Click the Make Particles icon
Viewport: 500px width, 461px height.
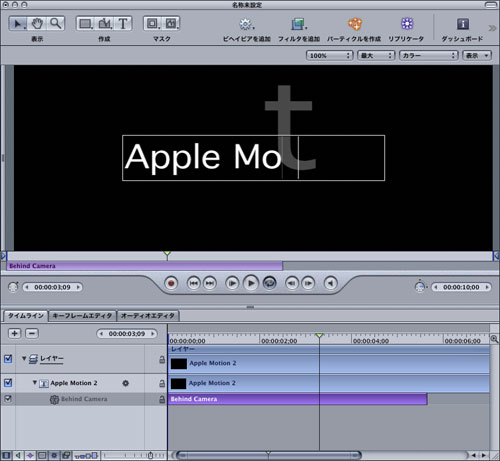point(354,24)
